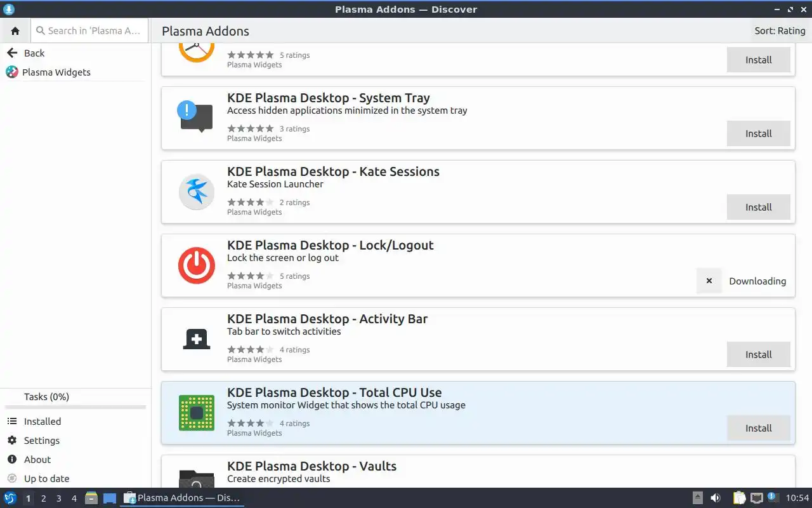Viewport: 812px width, 508px height.
Task: Open the Vaults entry title
Action: pos(312,466)
